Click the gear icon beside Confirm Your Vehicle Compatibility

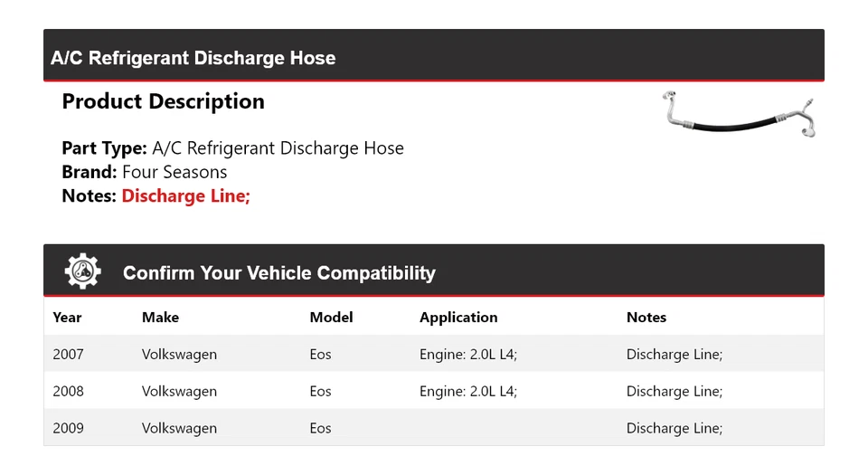(x=82, y=271)
